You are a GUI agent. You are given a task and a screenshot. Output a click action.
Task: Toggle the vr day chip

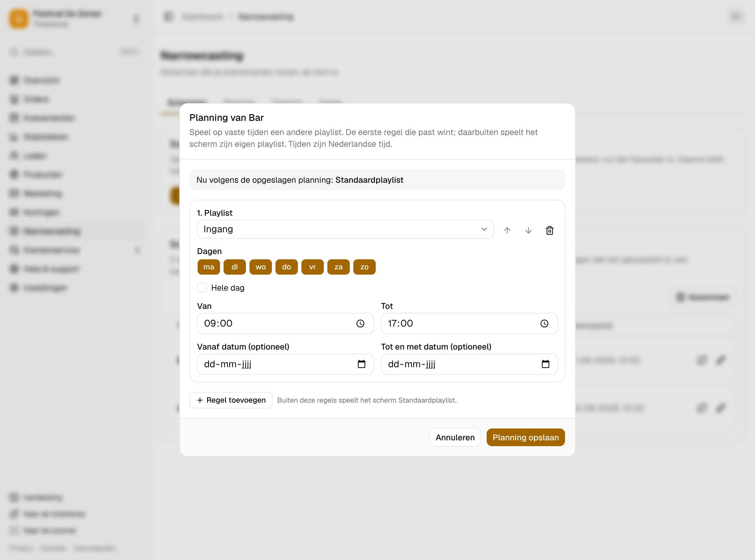click(x=312, y=267)
